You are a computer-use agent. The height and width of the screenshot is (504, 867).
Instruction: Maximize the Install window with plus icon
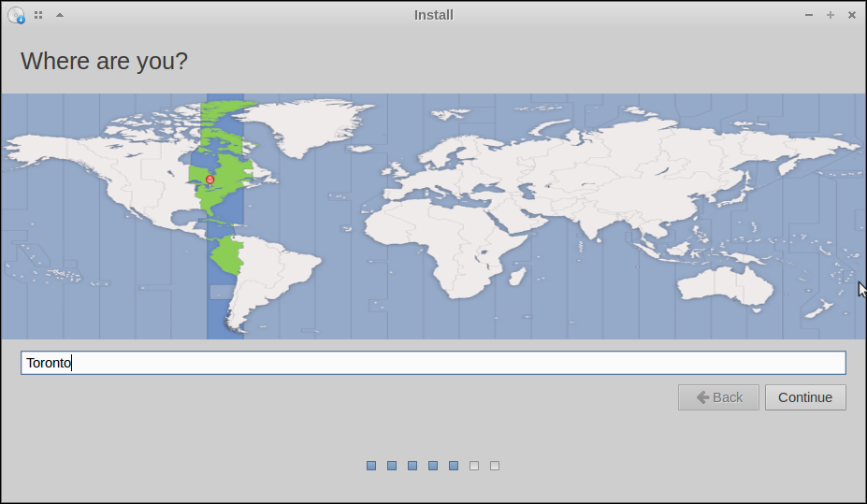click(x=830, y=15)
